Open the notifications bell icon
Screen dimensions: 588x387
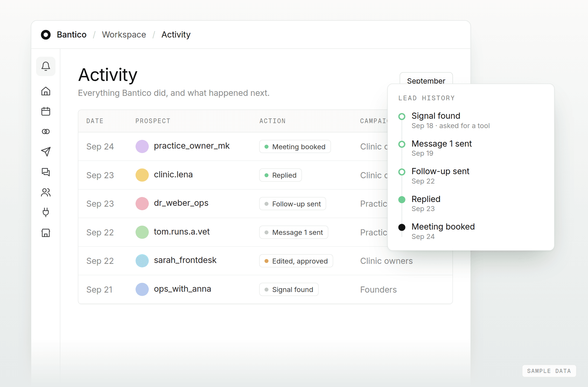pyautogui.click(x=46, y=66)
